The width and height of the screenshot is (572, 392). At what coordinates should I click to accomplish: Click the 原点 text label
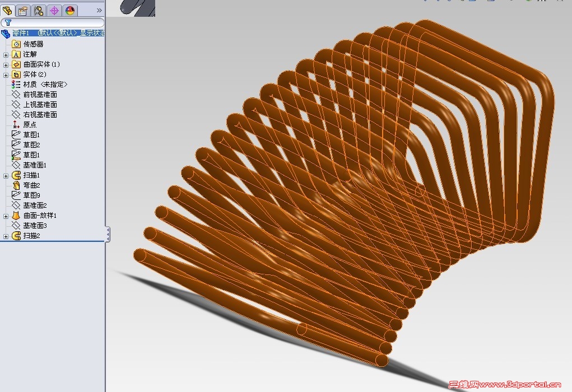(30, 125)
